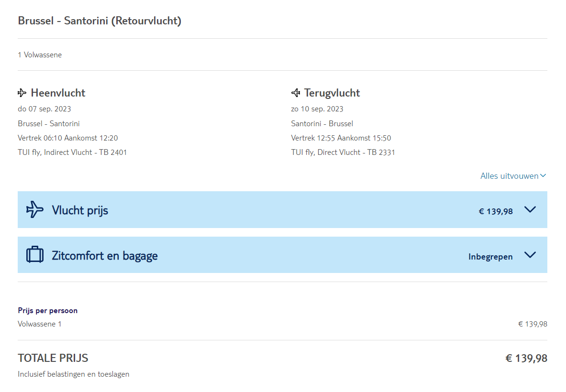
Task: Click the Heenvlucht heading
Action: 58,93
